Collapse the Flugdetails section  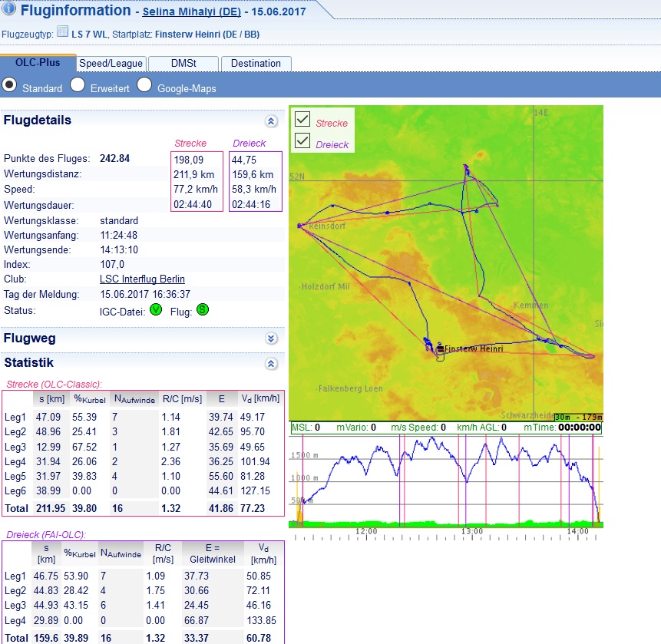click(270, 121)
